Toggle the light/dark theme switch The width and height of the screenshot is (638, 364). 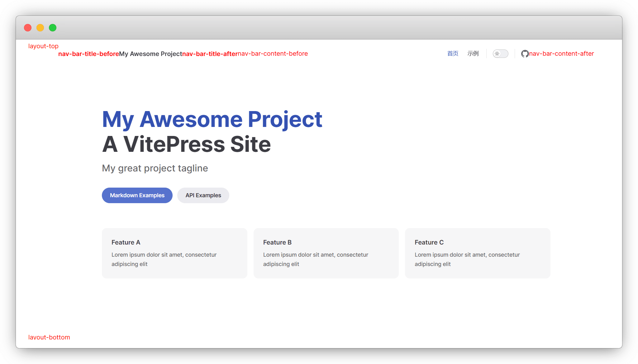point(501,54)
